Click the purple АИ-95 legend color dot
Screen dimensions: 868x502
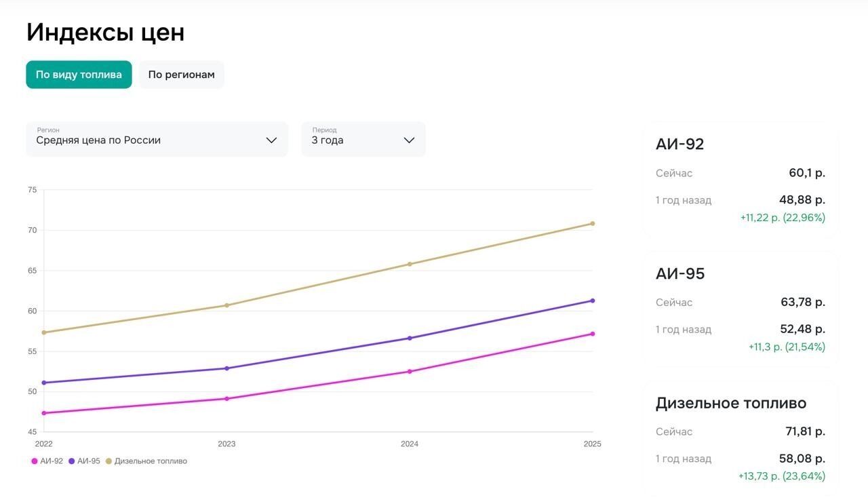click(x=72, y=461)
